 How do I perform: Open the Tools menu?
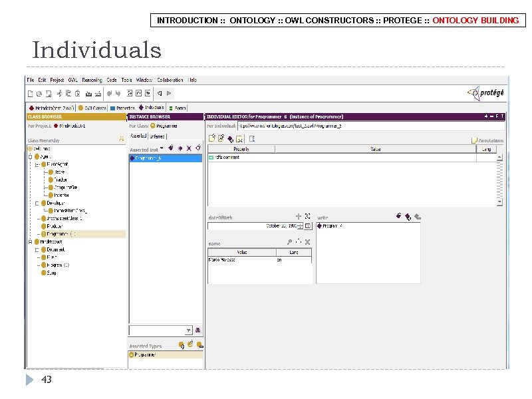pos(126,80)
